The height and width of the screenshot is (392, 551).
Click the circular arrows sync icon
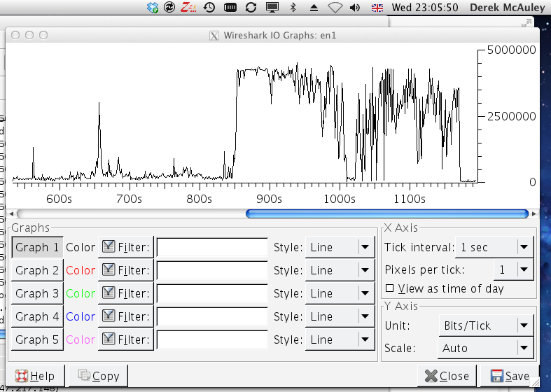[x=251, y=8]
